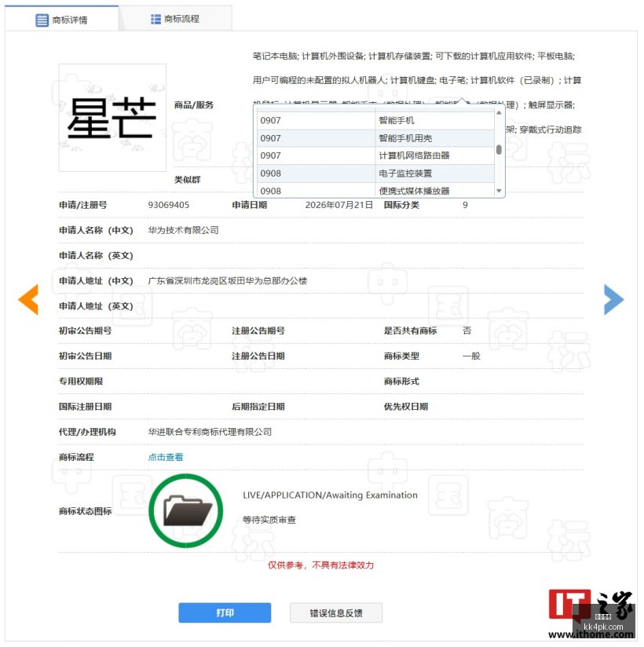Select the 便携式媒体播放器 row

pos(375,190)
